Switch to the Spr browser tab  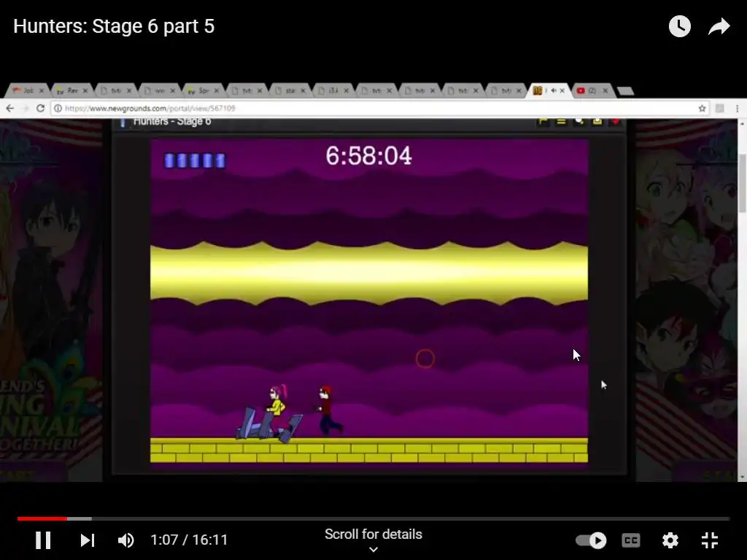[204, 90]
